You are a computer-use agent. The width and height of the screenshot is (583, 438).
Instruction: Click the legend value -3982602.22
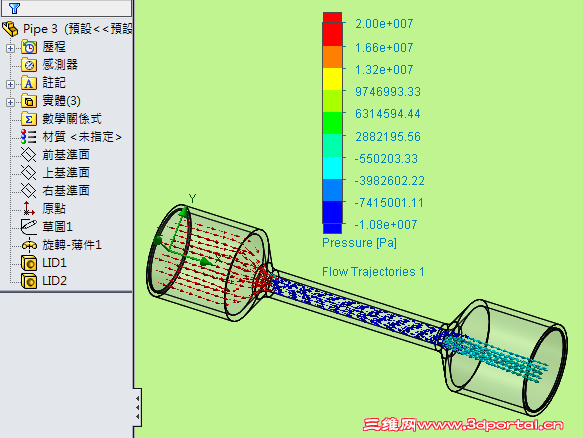click(x=389, y=181)
